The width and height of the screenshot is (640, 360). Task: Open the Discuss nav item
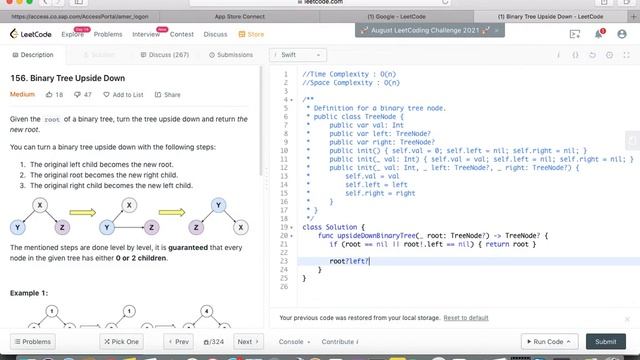pyautogui.click(x=215, y=34)
